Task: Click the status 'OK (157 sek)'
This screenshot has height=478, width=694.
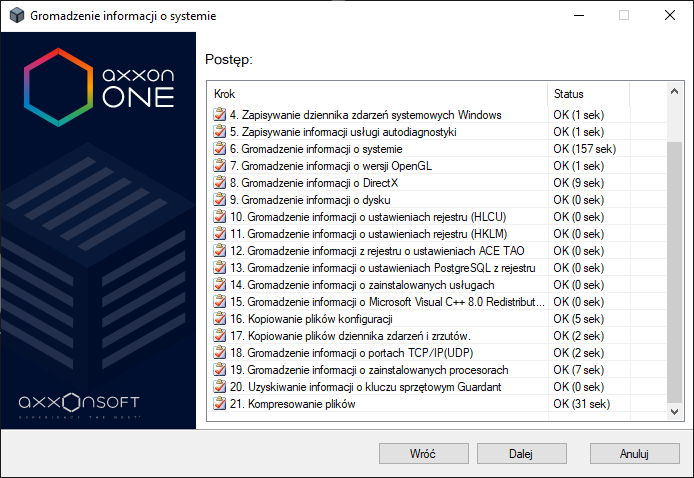Action: click(x=584, y=149)
